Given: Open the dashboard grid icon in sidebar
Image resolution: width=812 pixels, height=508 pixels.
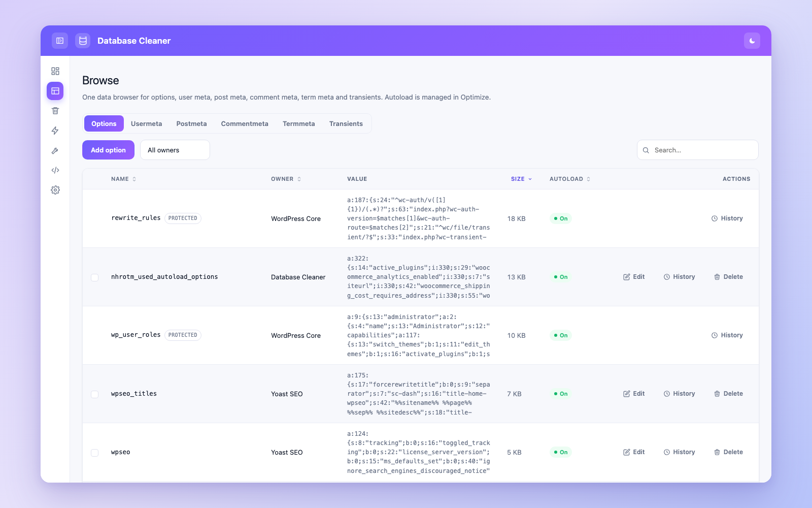Looking at the screenshot, I should pyautogui.click(x=55, y=71).
